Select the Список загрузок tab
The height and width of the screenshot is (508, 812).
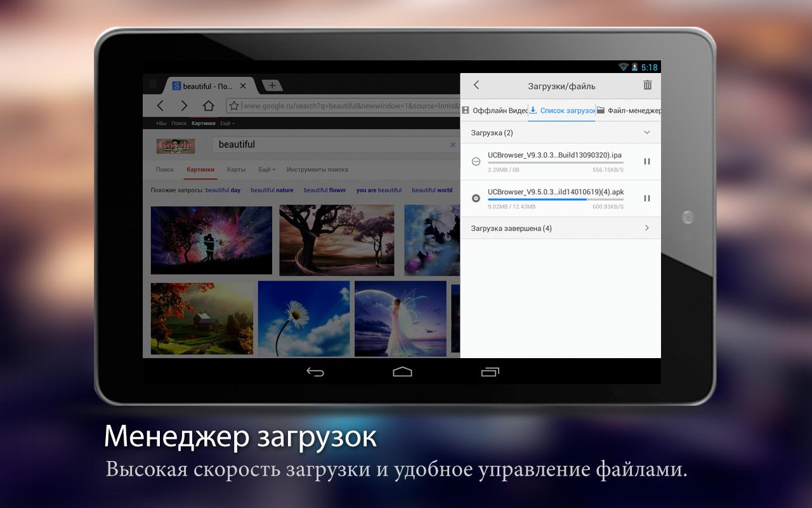click(x=562, y=110)
